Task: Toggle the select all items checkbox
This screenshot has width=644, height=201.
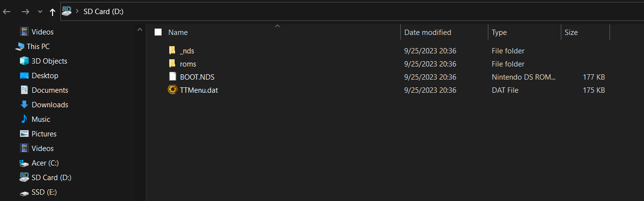Action: pyautogui.click(x=158, y=33)
